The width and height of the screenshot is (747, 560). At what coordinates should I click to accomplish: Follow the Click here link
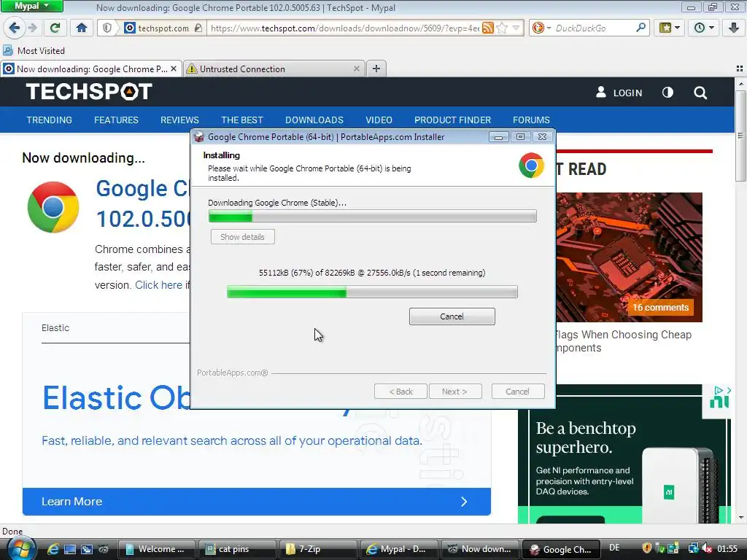tap(158, 285)
